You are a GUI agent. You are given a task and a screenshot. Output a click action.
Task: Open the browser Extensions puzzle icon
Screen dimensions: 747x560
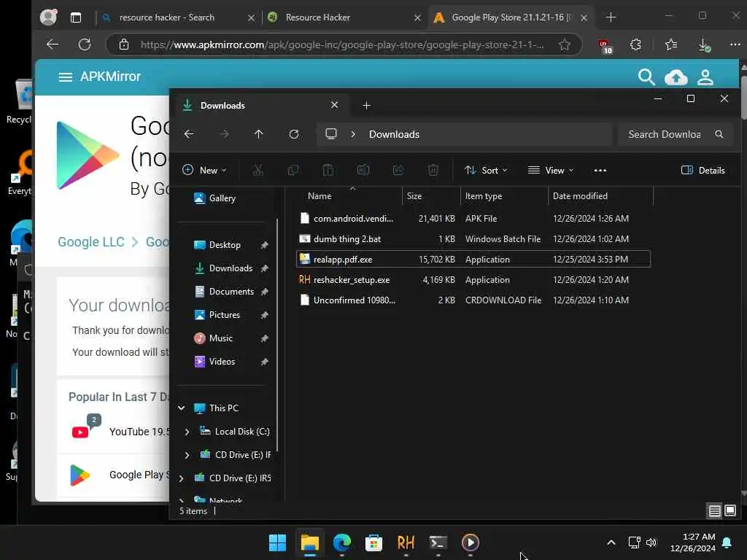pyautogui.click(x=635, y=44)
